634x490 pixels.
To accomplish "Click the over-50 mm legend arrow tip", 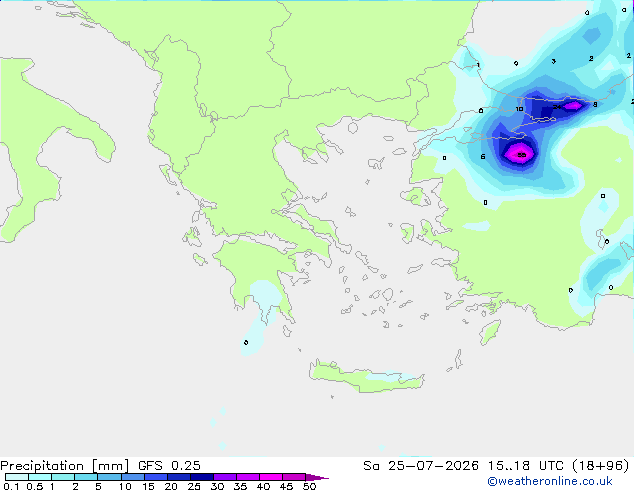I will (317, 477).
